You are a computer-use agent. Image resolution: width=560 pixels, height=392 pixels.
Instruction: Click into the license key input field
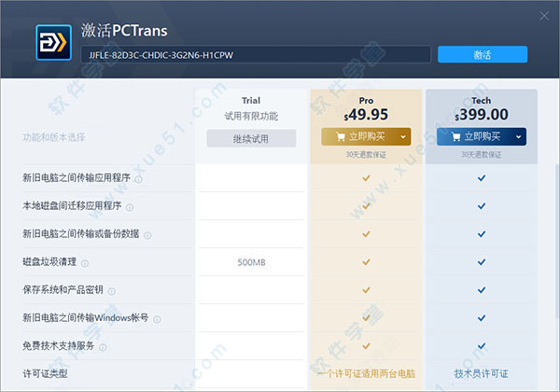coord(255,55)
